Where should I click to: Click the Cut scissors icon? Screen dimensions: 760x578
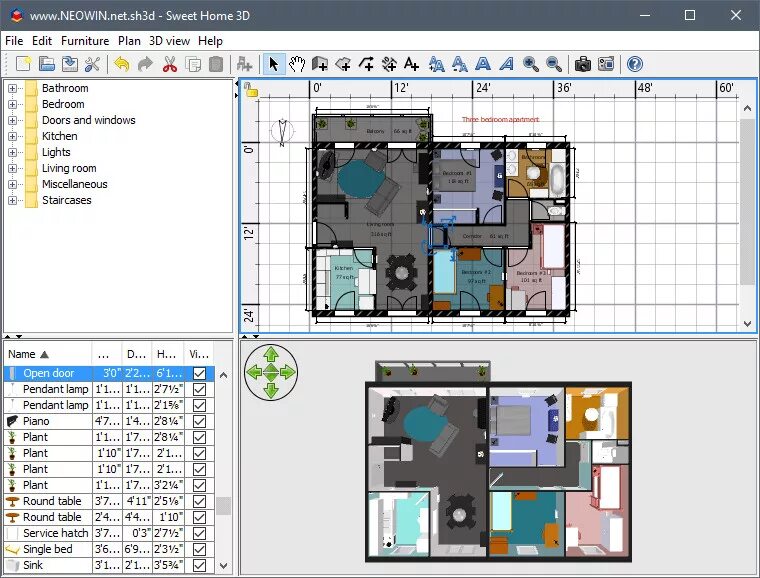click(170, 64)
